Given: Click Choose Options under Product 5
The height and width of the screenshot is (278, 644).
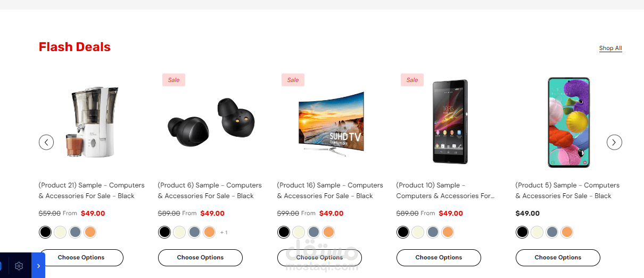Looking at the screenshot, I should [558, 257].
